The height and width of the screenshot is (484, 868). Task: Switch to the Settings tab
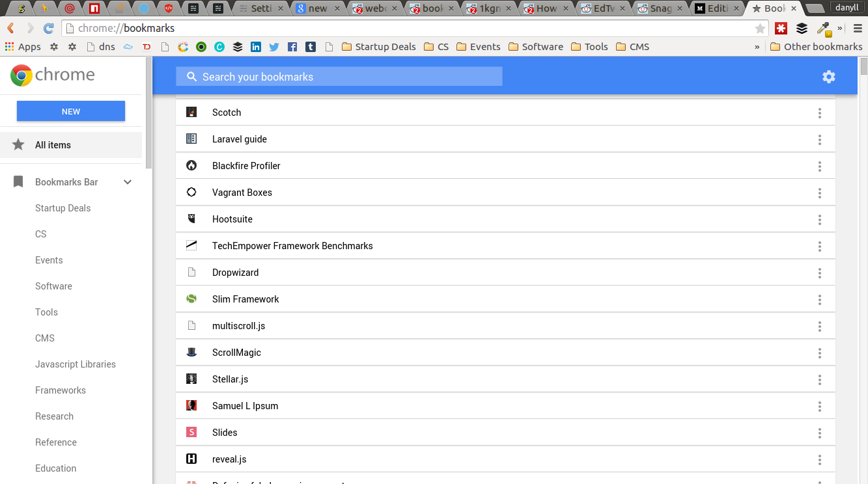(x=260, y=8)
